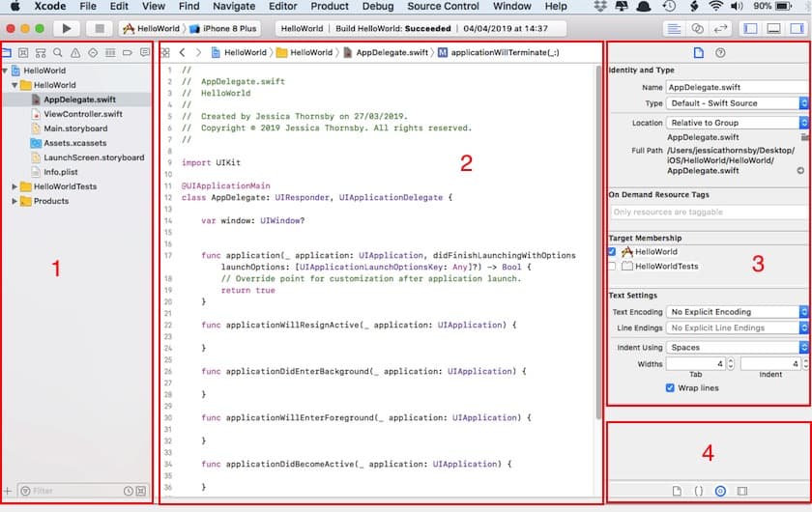Open the Source control navigator
This screenshot has height=512, width=812.
tap(23, 52)
